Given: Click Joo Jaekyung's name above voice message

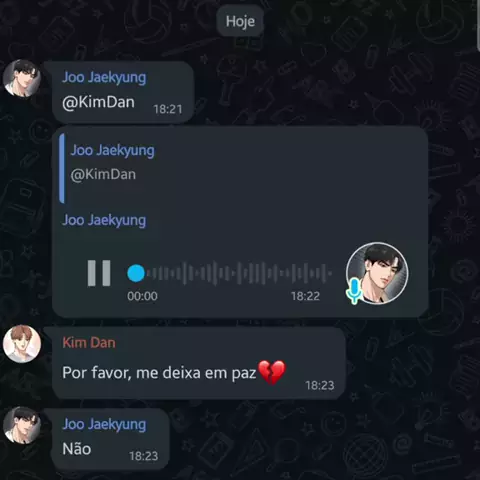Looking at the screenshot, I should tap(104, 221).
